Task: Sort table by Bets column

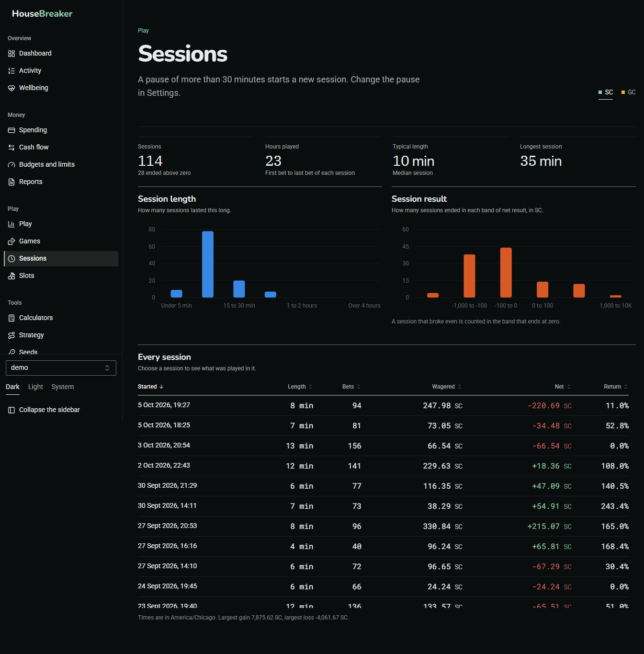Action: (351, 387)
